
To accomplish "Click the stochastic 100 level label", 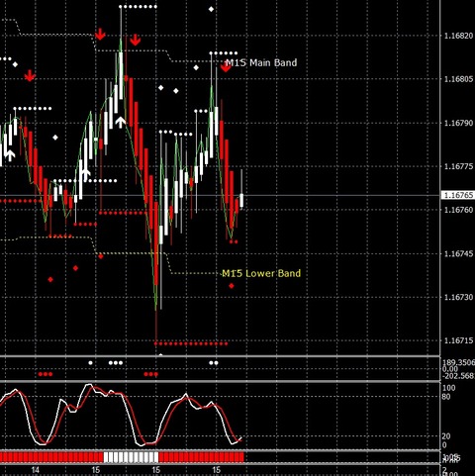I will tap(448, 388).
